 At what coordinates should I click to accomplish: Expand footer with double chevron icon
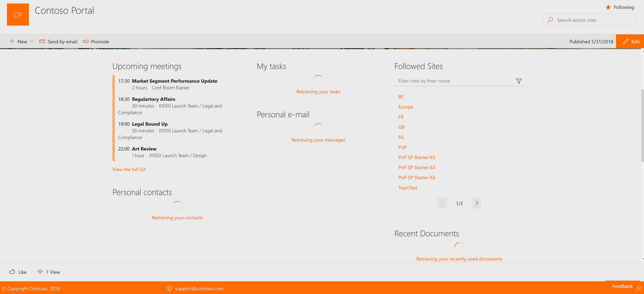[639, 288]
